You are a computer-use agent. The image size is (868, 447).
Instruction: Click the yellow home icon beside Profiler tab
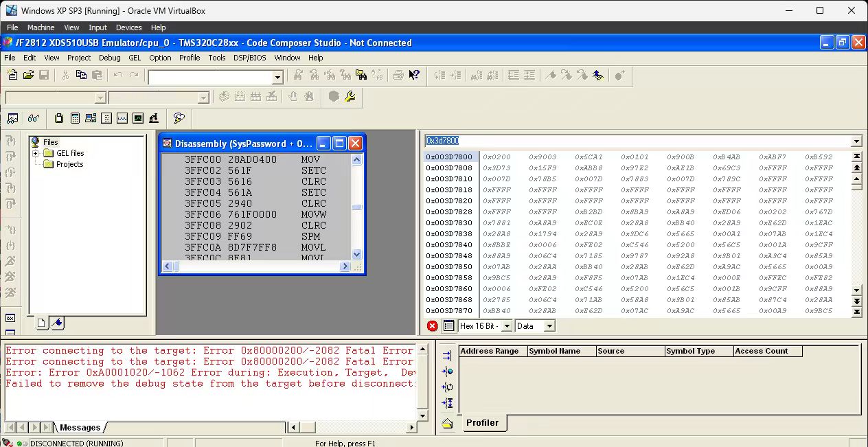pos(447,423)
